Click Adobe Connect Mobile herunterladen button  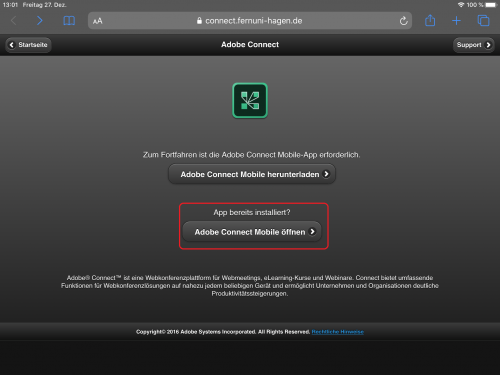pos(252,174)
